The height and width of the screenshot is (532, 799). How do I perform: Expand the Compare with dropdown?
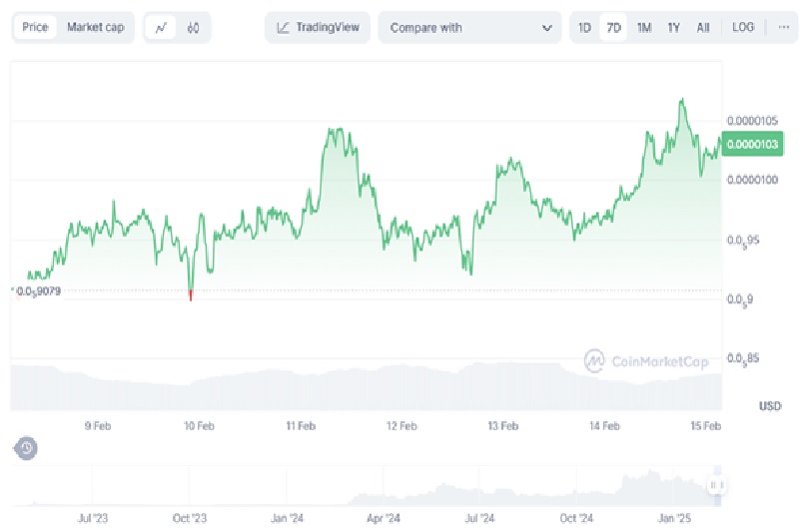[469, 28]
